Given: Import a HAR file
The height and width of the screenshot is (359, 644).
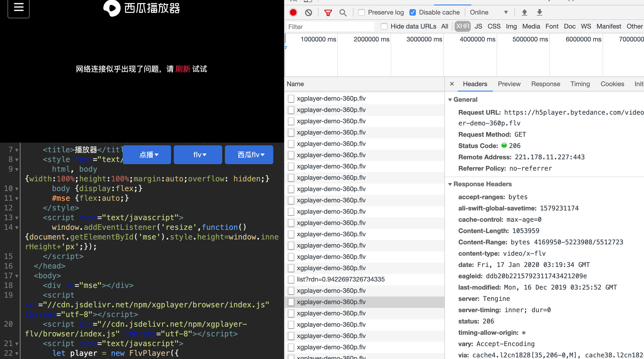Looking at the screenshot, I should coord(524,12).
